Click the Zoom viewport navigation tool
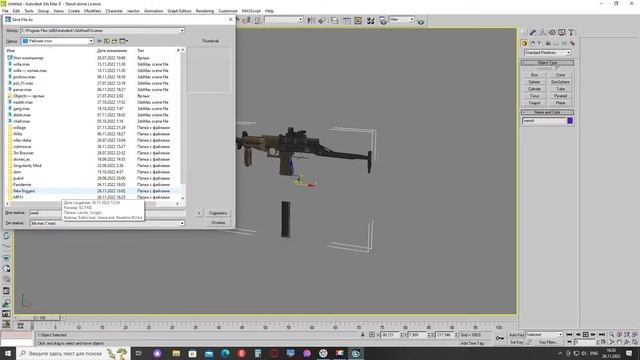This screenshot has height=360, width=640. (611, 335)
